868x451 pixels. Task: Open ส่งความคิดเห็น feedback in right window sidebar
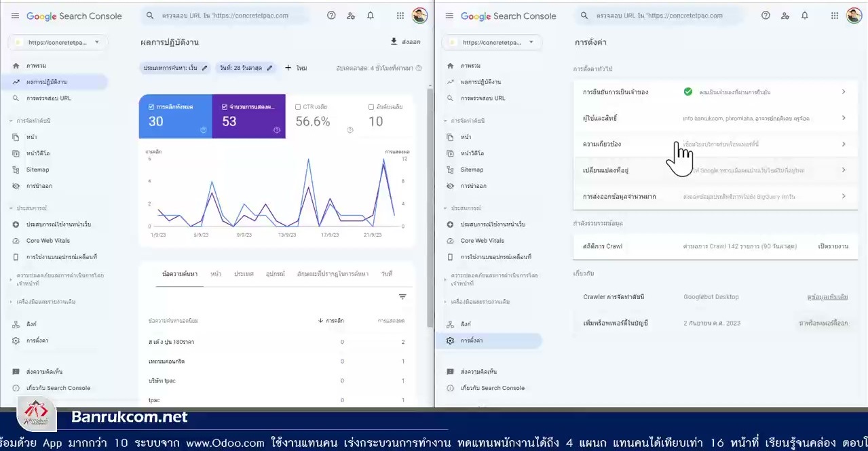coord(489,372)
